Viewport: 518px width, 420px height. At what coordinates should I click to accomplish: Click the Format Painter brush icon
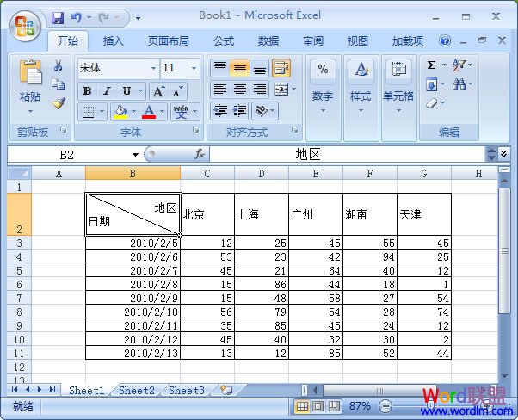59,103
